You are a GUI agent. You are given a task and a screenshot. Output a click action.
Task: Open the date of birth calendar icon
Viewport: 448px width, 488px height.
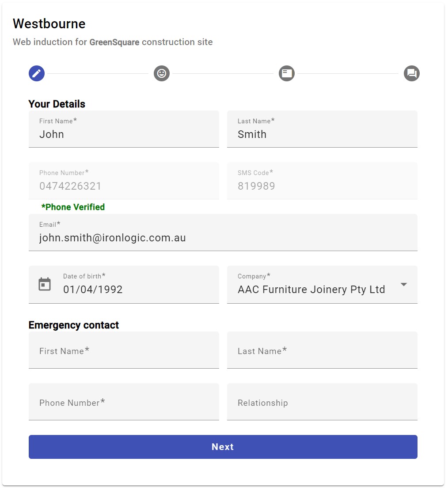point(45,284)
